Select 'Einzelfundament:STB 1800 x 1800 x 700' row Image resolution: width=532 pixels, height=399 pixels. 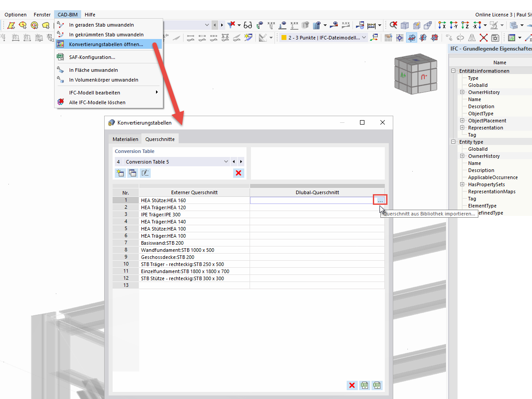(194, 271)
